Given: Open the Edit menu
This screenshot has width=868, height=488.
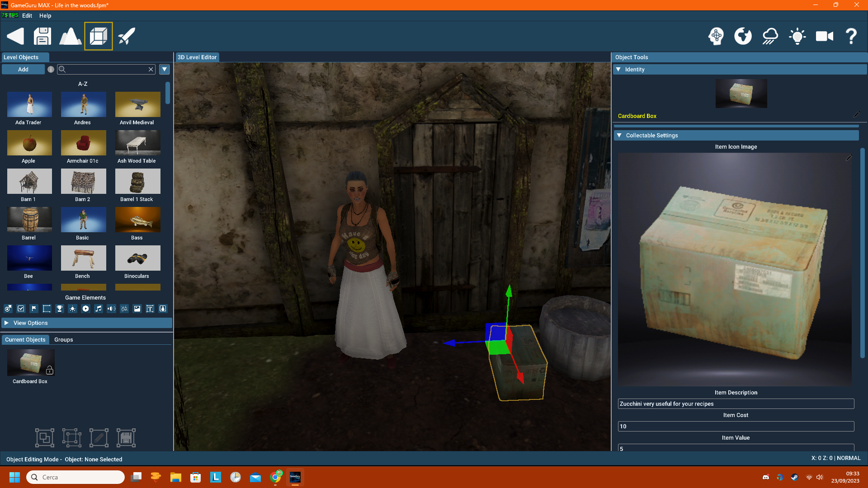Looking at the screenshot, I should point(27,15).
